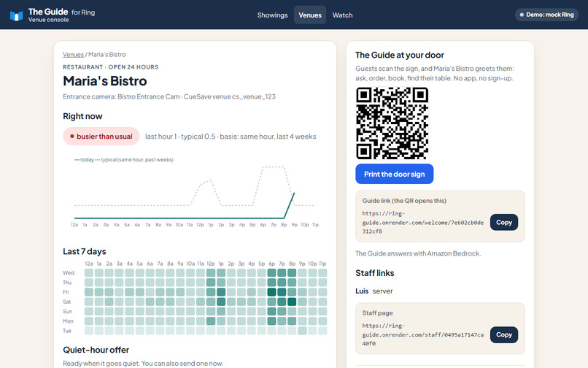The image size is (588, 368).
Task: Click the 'Last 7 days' heading
Action: pyautogui.click(x=85, y=251)
